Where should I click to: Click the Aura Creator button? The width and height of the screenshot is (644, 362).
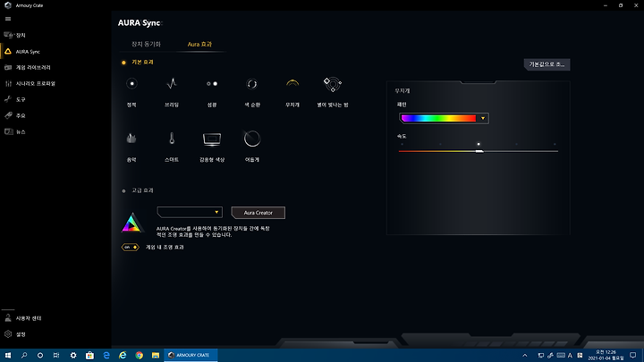(x=258, y=213)
